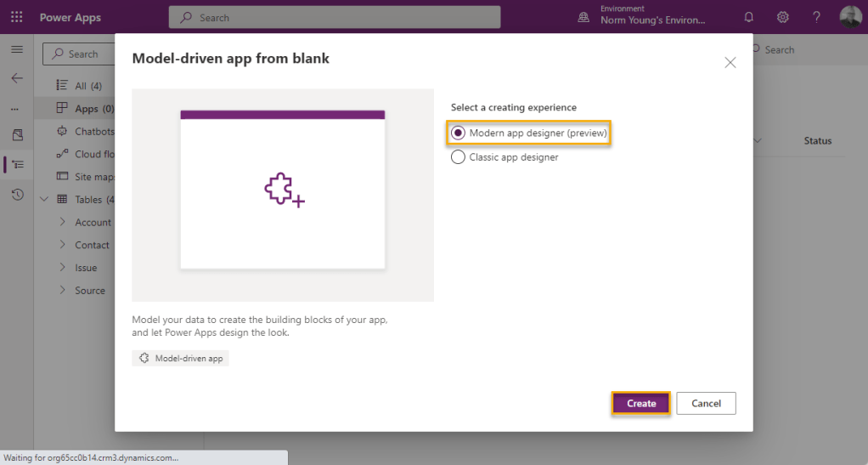Toggle the hamburger navigation menu

point(17,49)
